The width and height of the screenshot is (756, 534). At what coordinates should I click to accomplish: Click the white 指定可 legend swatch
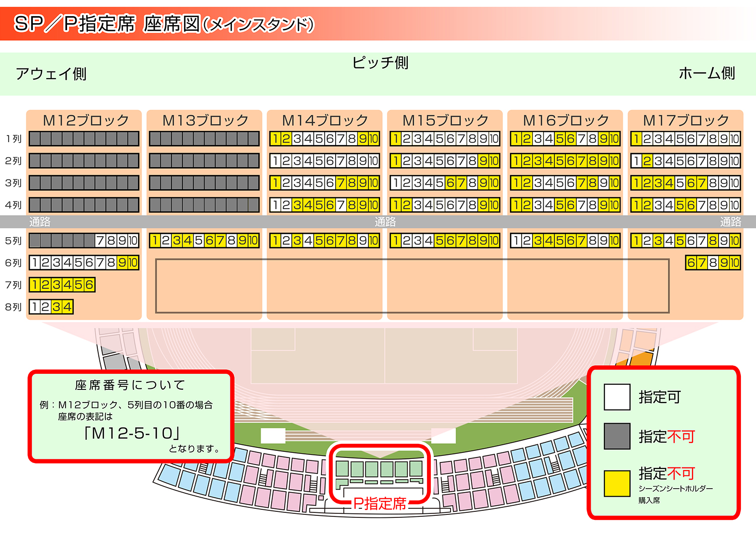[617, 397]
